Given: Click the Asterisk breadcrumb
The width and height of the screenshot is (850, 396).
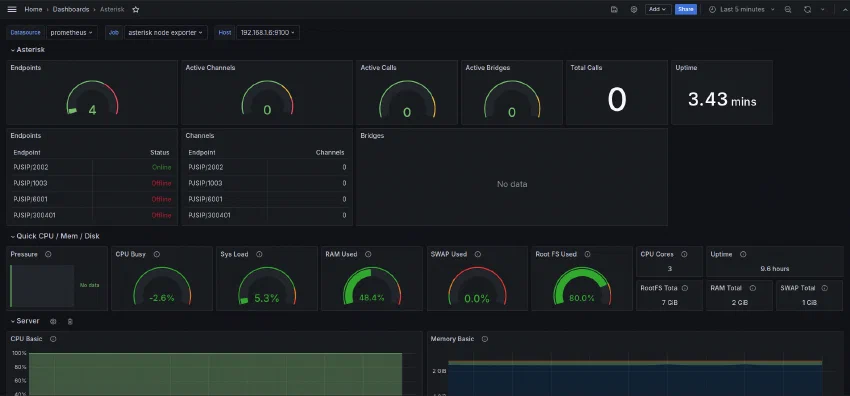Looking at the screenshot, I should coord(112,10).
